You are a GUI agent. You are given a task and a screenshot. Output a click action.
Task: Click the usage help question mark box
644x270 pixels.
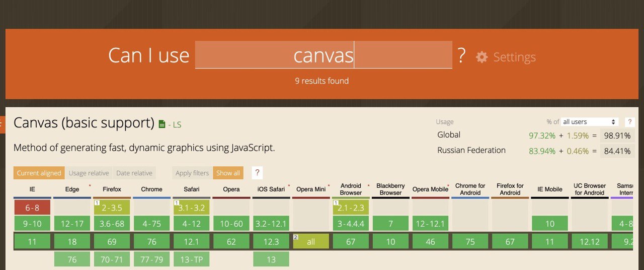(x=629, y=122)
